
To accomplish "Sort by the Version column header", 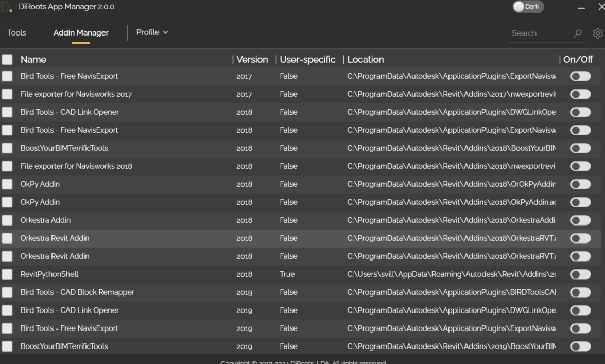I will click(x=252, y=59).
